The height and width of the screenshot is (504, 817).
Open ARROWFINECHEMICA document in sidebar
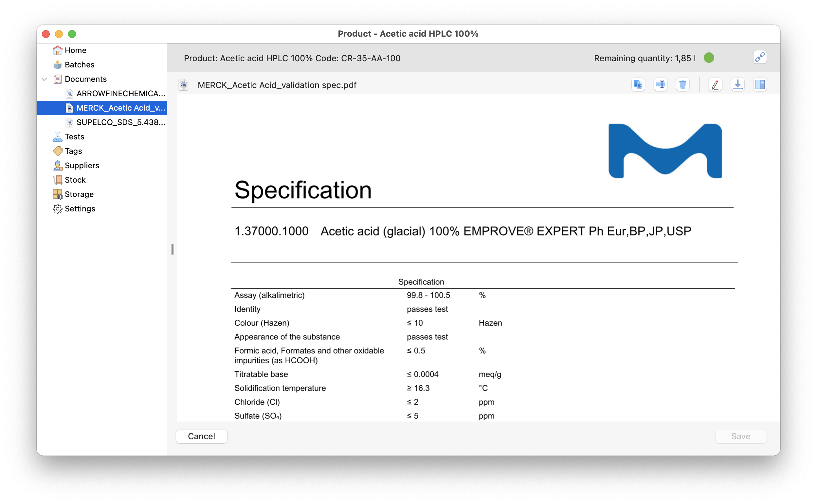coord(121,94)
